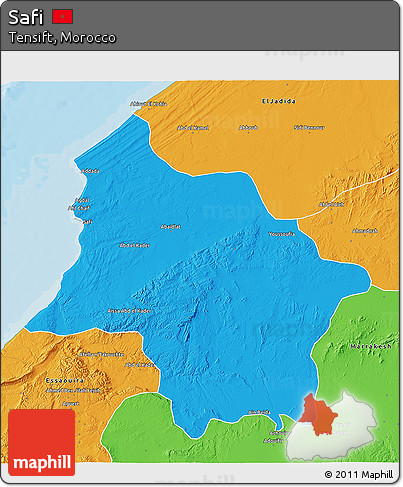Click the 'Addada' coastal town label
403x487 pixels.
[x=90, y=171]
